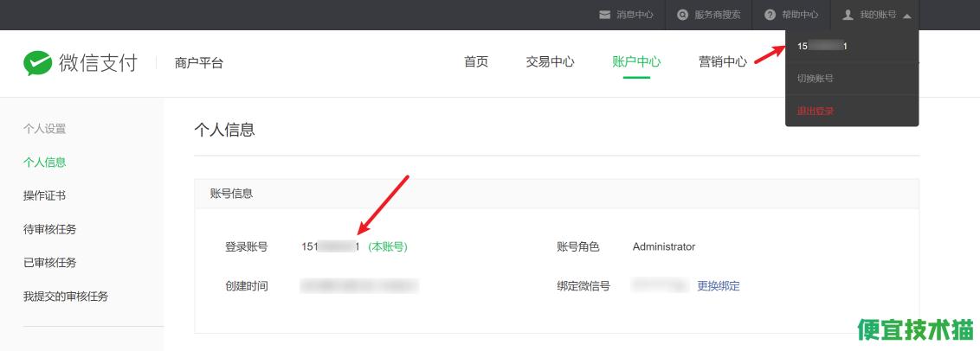Open 我提交的审核任务 in the sidebar
The image size is (980, 351).
tap(66, 296)
